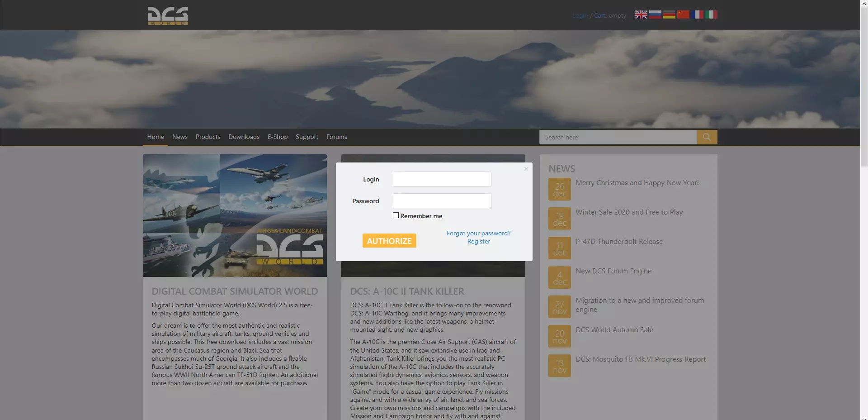Image resolution: width=868 pixels, height=420 pixels.
Task: Click the 13 nov date badge
Action: tap(560, 366)
